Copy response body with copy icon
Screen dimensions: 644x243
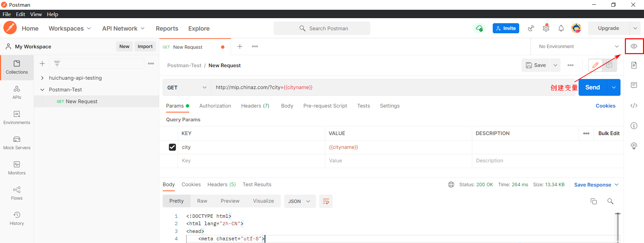(594, 201)
